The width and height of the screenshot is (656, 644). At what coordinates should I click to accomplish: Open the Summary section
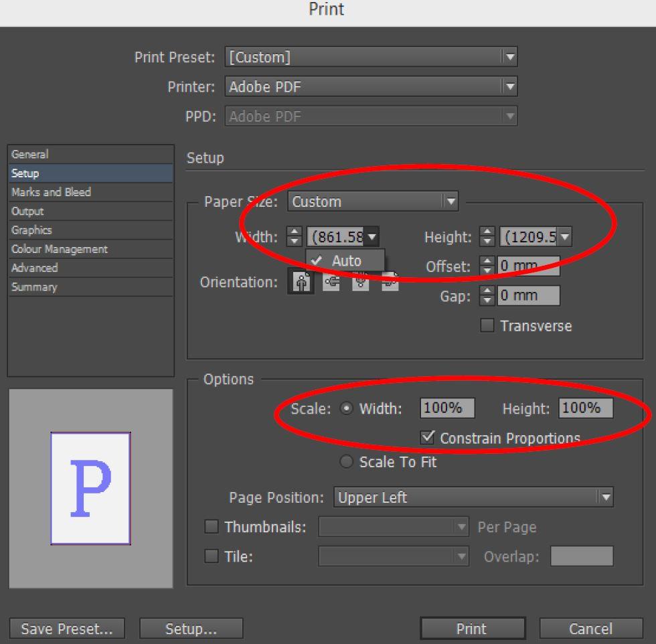pyautogui.click(x=91, y=287)
